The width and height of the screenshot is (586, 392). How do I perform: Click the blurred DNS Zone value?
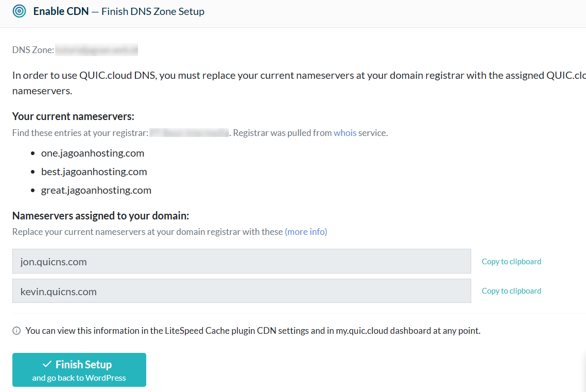point(96,49)
